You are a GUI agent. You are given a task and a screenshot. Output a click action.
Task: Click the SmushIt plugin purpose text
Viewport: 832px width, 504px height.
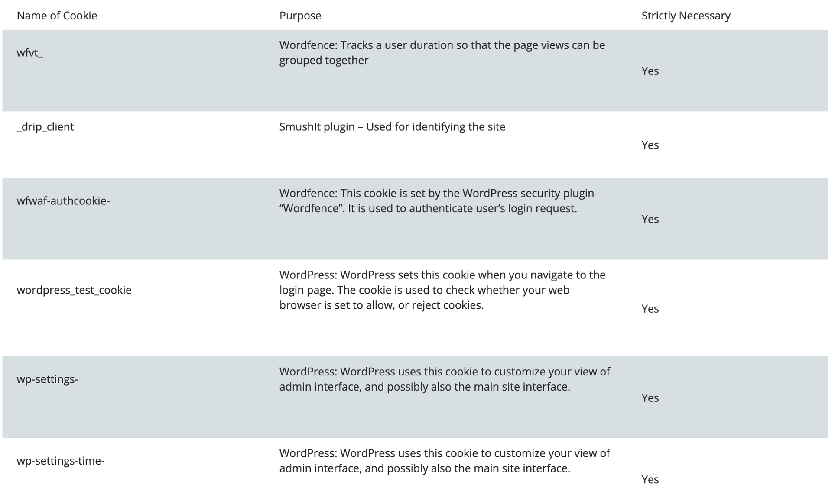click(392, 127)
